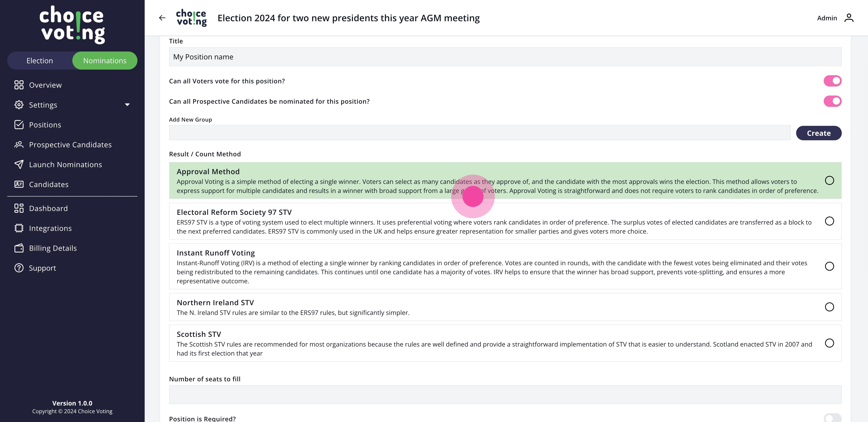
Task: Select the Approval Method radio button
Action: [x=829, y=181]
